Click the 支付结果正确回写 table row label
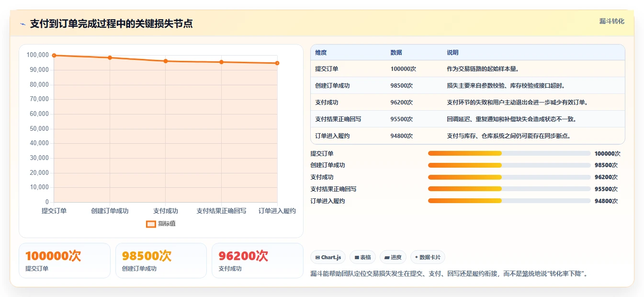This screenshot has height=297, width=644. pyautogui.click(x=338, y=119)
